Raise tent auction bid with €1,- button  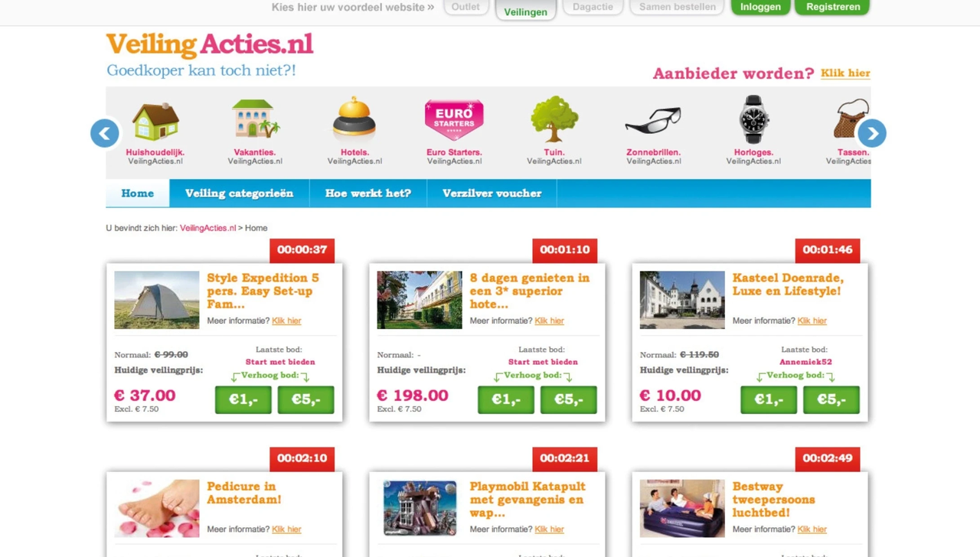243,399
